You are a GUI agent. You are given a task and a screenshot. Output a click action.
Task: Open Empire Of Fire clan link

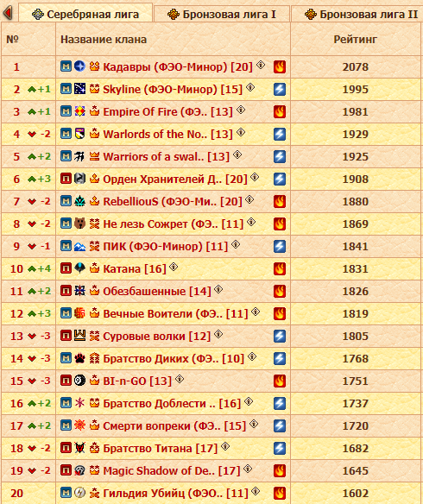(x=167, y=112)
